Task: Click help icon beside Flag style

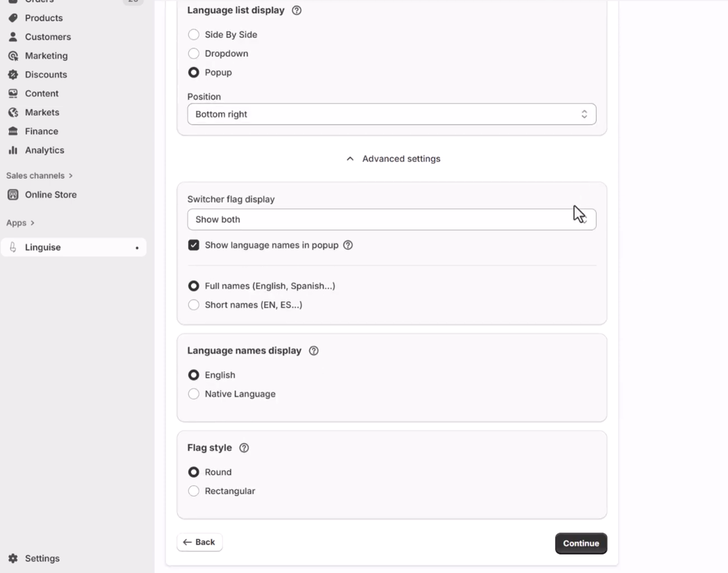Action: point(244,448)
